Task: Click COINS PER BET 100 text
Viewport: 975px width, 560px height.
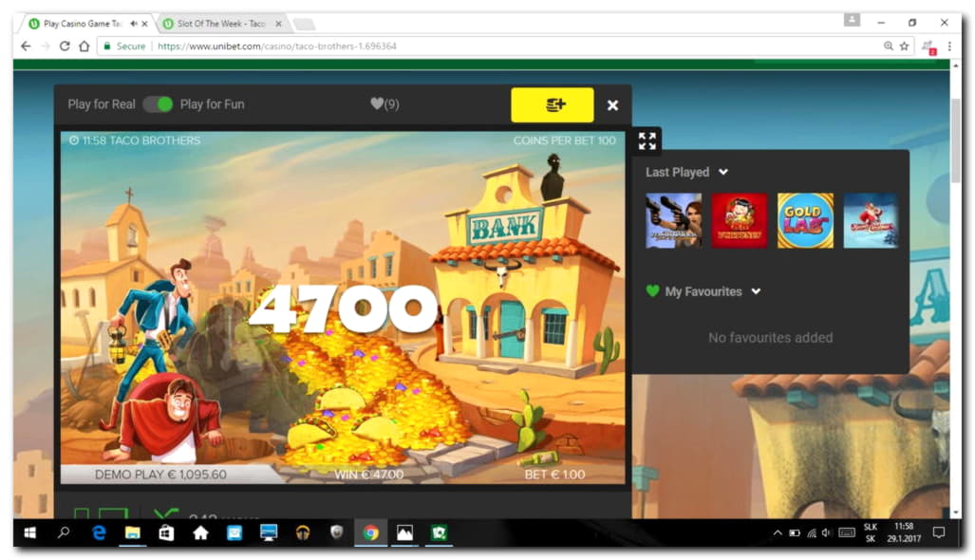Action: point(565,140)
